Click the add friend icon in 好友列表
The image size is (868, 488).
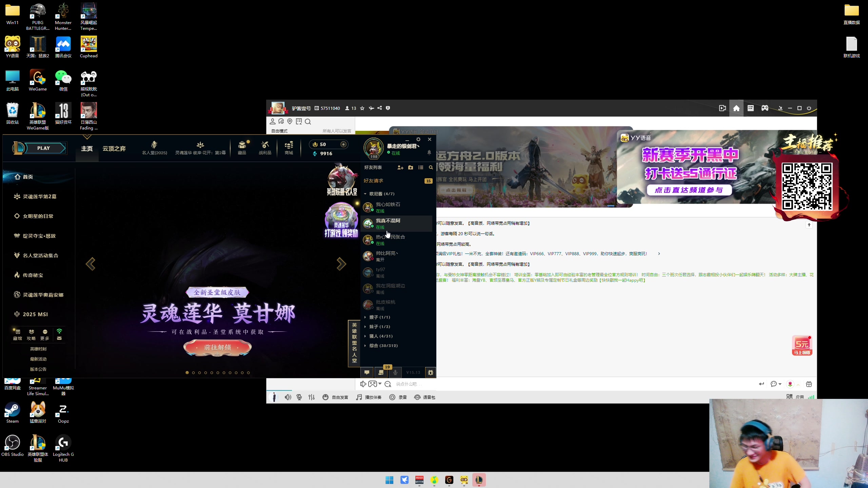tap(400, 167)
